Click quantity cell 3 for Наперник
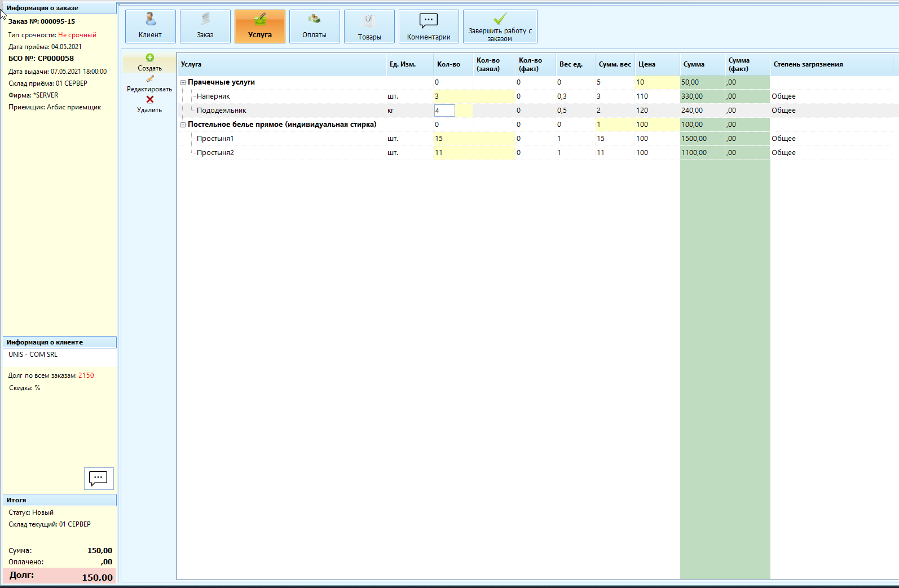 (x=453, y=96)
